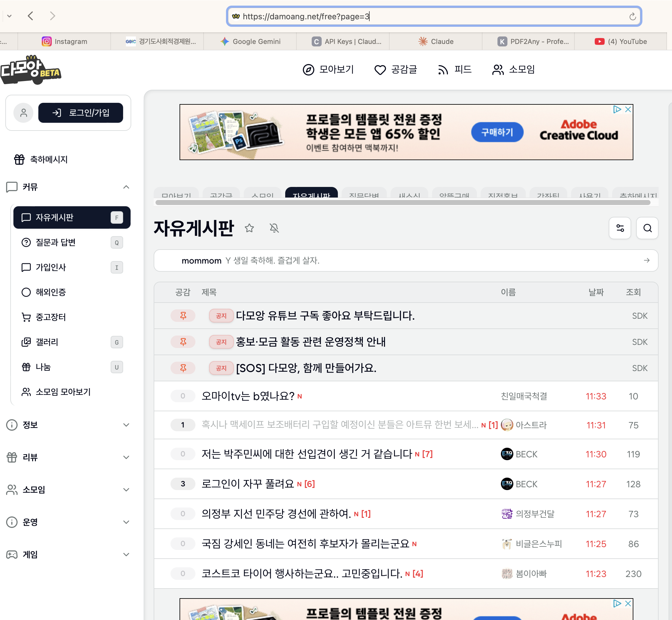Switch to the Instagram tab
The height and width of the screenshot is (620, 672).
coord(64,42)
